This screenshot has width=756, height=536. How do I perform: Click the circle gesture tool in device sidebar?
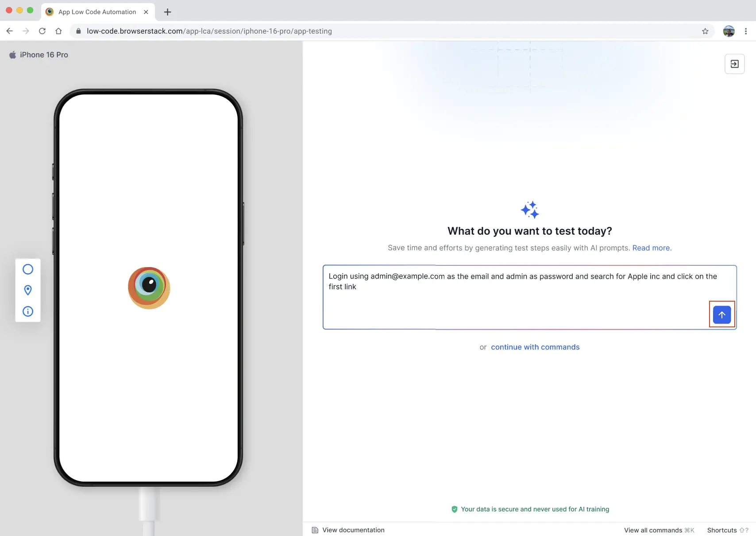point(27,269)
